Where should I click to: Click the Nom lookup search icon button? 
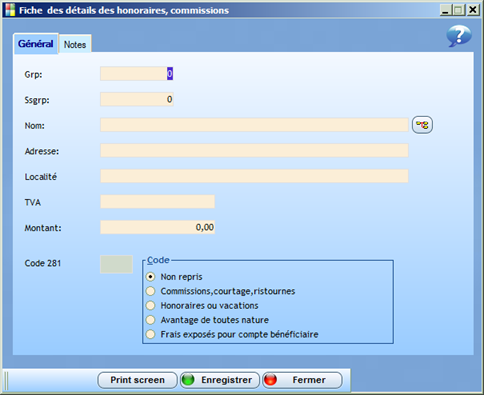click(x=422, y=125)
